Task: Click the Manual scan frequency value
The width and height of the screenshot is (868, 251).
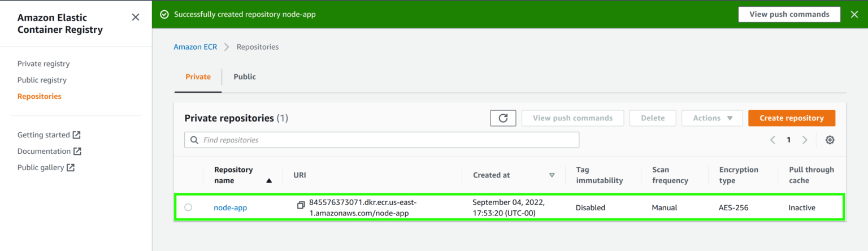Action: [665, 208]
